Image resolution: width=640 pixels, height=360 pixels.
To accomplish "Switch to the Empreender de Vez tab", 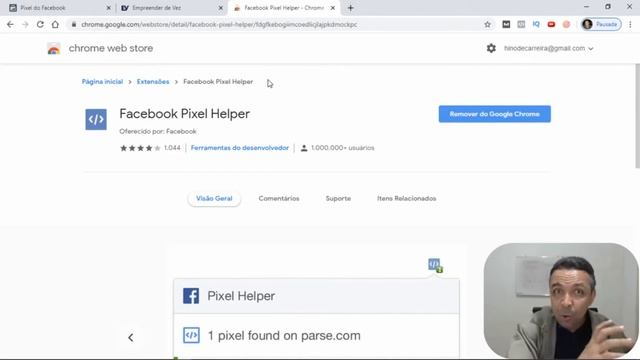I will pyautogui.click(x=171, y=8).
